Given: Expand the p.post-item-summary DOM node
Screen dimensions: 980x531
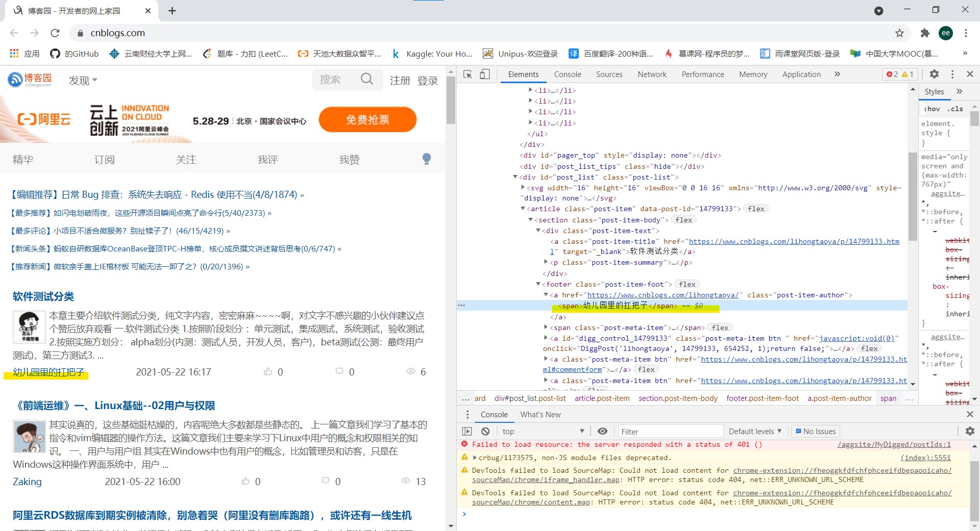Looking at the screenshot, I should click(x=546, y=262).
